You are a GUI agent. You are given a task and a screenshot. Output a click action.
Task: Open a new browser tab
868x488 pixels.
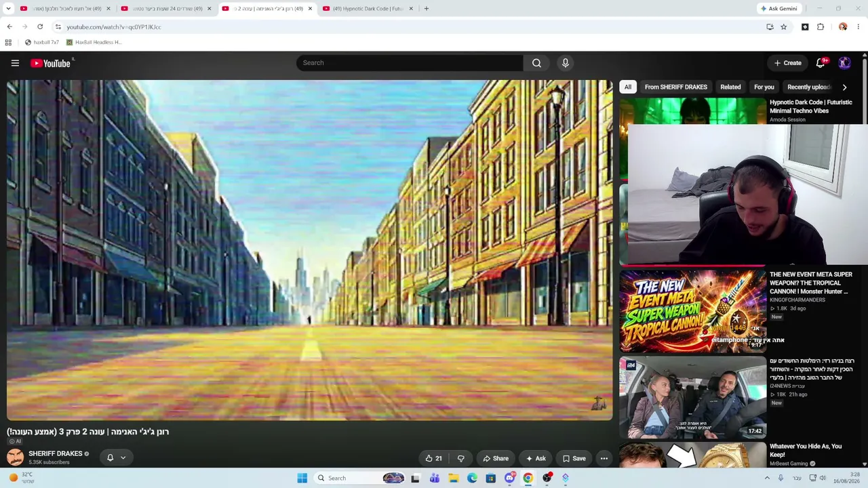point(426,9)
